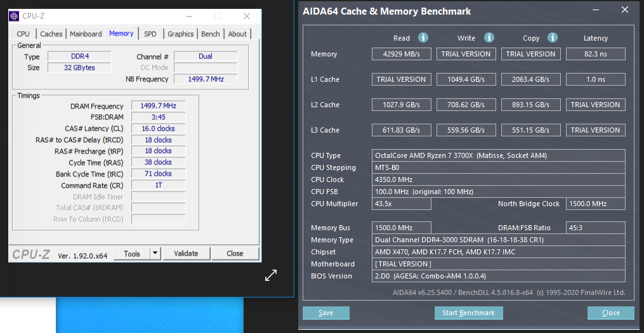Click the tRC 71 clocks field
Screen dimensions: 644x333
159,174
